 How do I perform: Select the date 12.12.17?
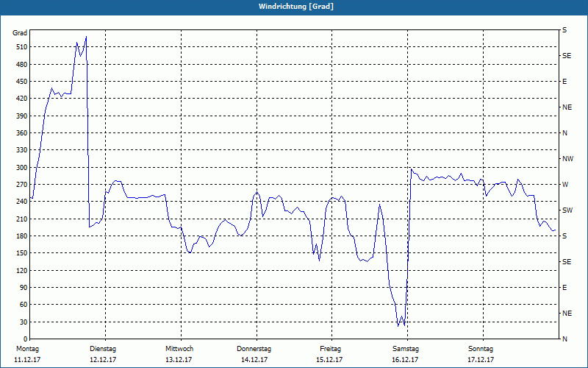point(103,360)
